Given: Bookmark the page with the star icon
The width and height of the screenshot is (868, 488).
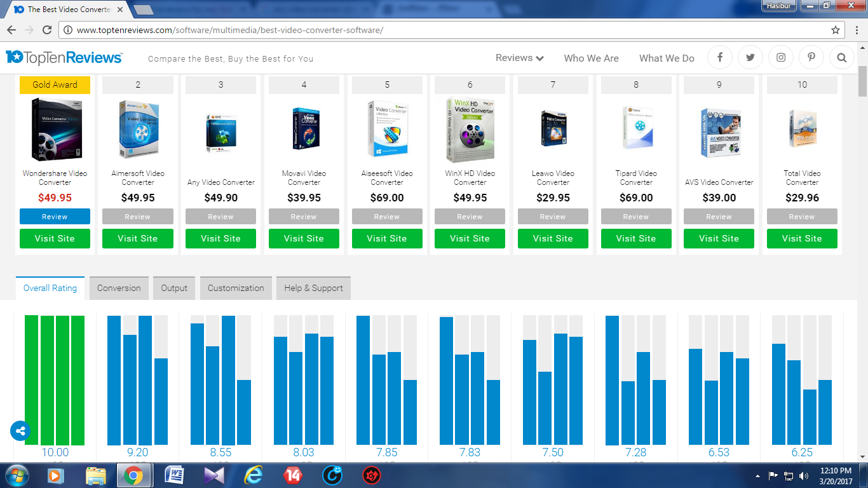Looking at the screenshot, I should (x=836, y=30).
